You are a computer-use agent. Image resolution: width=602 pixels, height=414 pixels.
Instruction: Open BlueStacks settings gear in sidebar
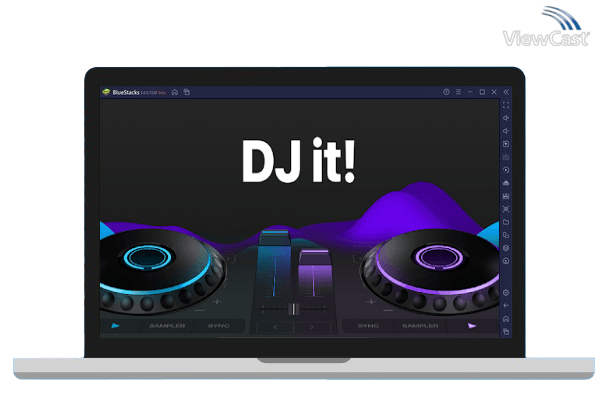pos(506,293)
